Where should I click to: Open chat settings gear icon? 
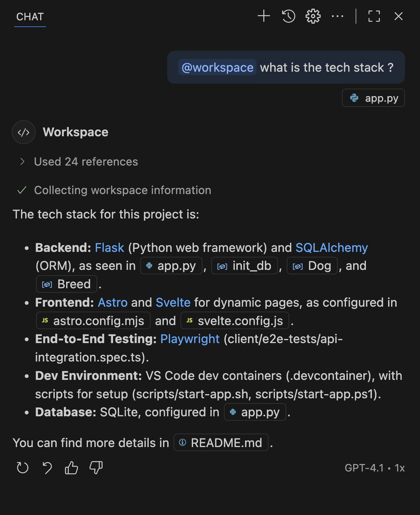pyautogui.click(x=313, y=16)
